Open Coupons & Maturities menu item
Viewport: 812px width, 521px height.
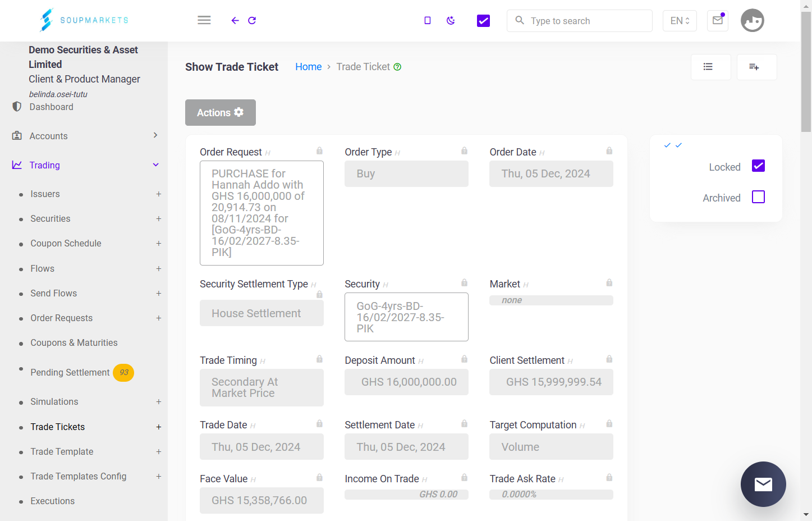click(74, 342)
